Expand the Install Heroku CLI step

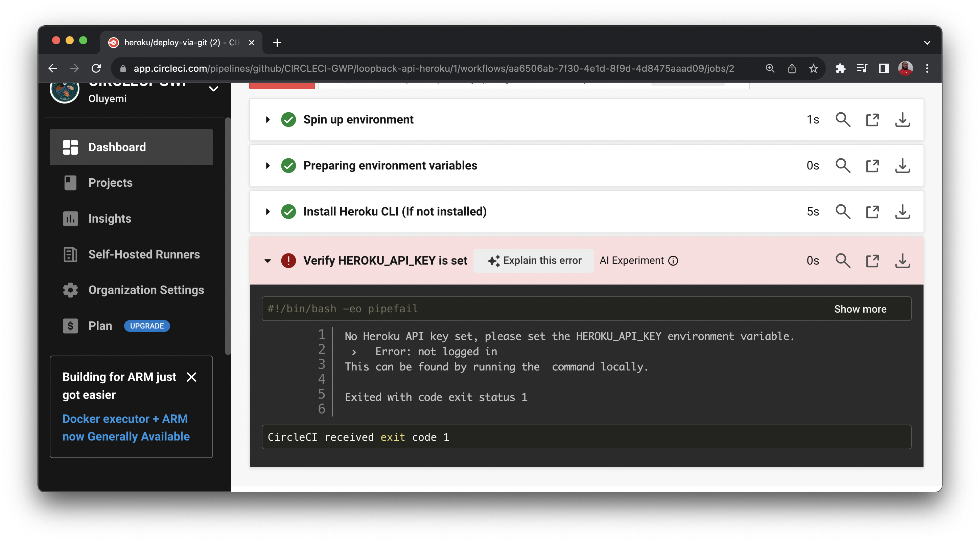268,212
